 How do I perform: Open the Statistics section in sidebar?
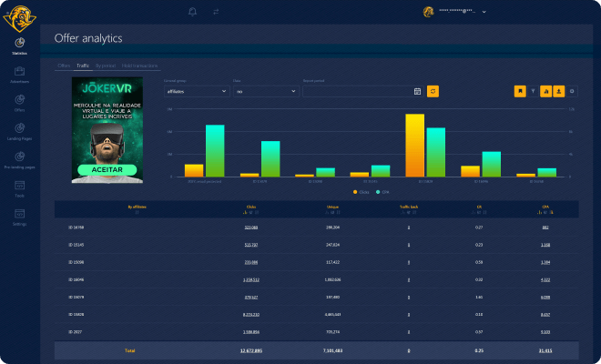tap(19, 45)
